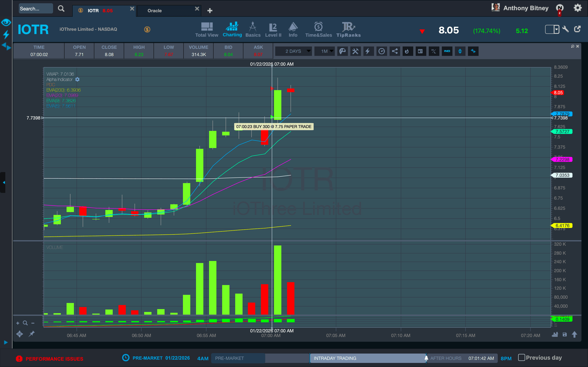The image size is (588, 367).
Task: Toggle the H/L high-low markers icon
Action: click(434, 51)
